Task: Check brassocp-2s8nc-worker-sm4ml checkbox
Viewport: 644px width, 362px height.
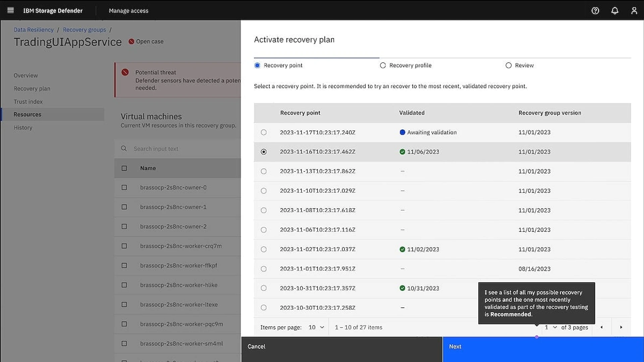Action: coord(124,344)
